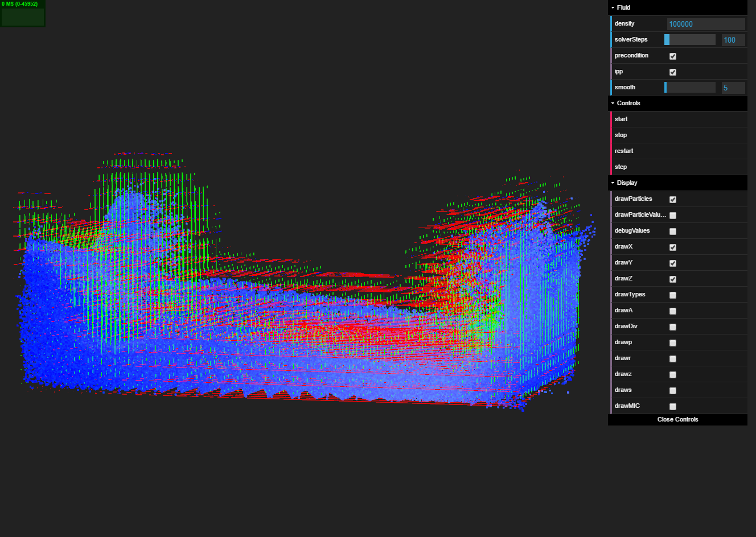Advance the simulation one step
Image resolution: width=756 pixels, height=537 pixels.
[x=677, y=167]
